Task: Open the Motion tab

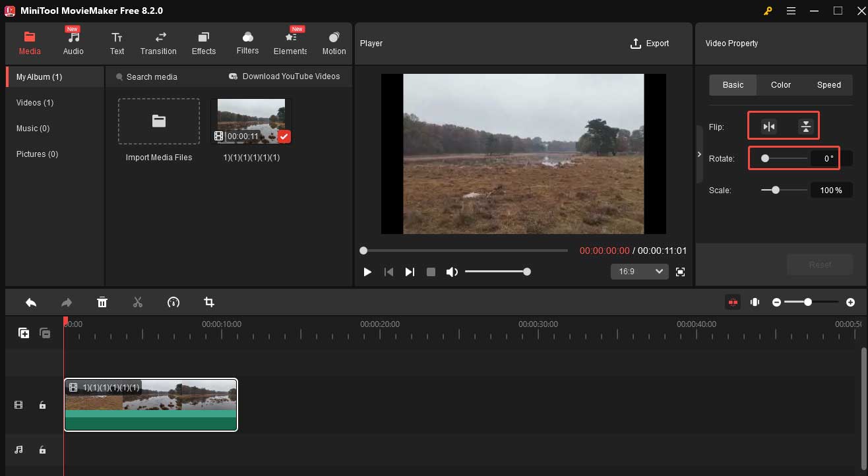Action: (334, 43)
